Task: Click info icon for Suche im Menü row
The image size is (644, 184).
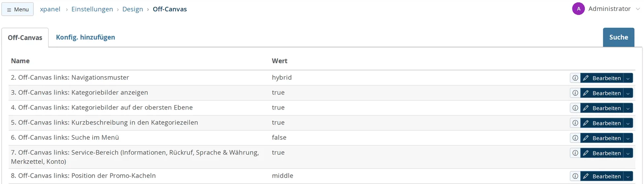Action: coord(575,138)
